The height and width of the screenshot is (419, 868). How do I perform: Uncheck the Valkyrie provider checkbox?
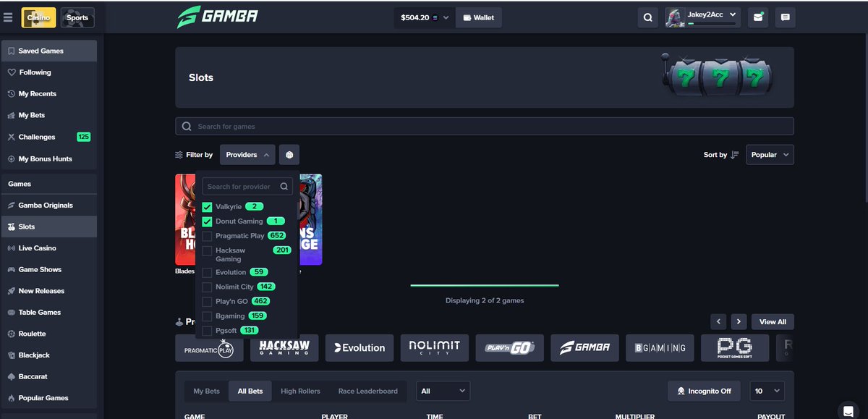tap(208, 207)
